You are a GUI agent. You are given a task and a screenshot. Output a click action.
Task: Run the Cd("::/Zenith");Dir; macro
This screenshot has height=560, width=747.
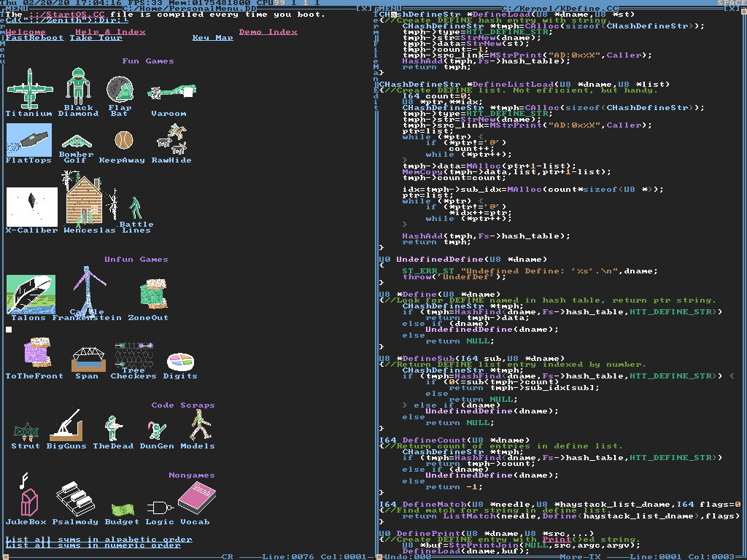66,20
